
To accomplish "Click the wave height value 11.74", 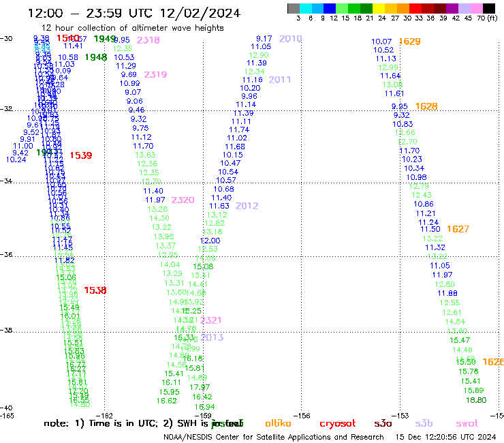I will point(239,129).
